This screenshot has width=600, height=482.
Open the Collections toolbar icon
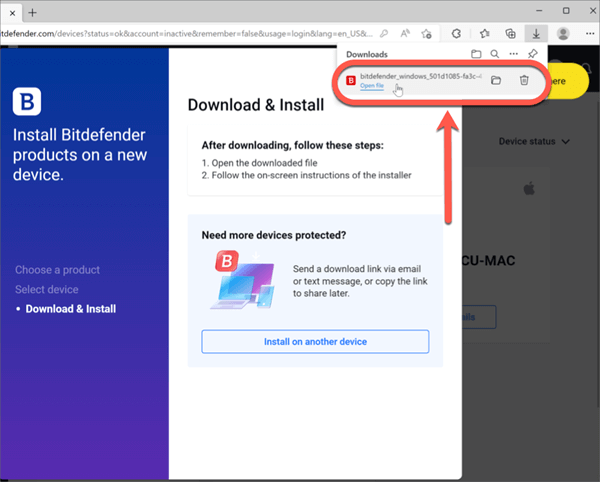click(511, 33)
